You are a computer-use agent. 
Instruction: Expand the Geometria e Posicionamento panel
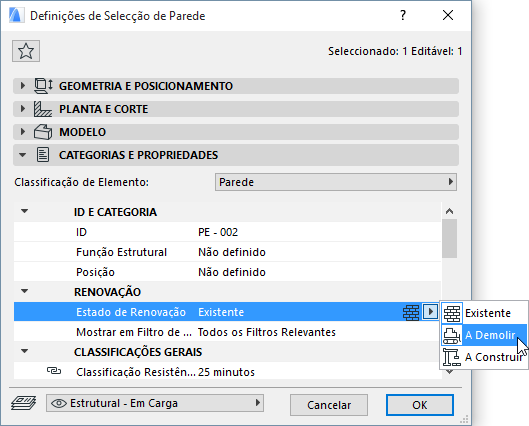[x=23, y=86]
